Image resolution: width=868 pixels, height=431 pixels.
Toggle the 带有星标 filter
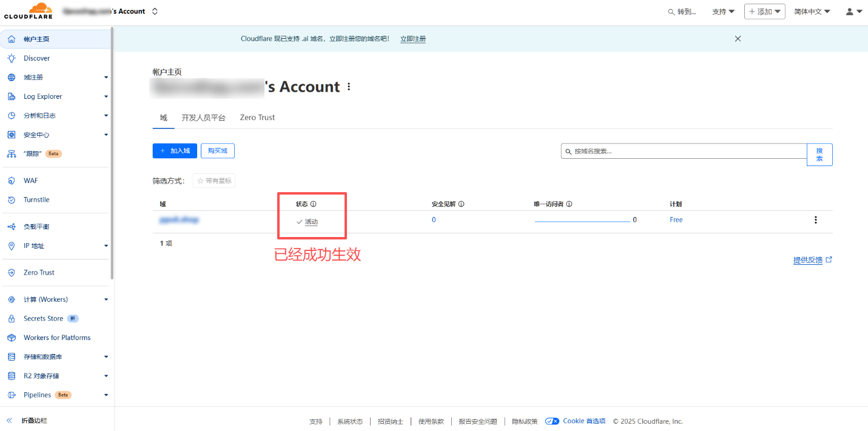(214, 181)
